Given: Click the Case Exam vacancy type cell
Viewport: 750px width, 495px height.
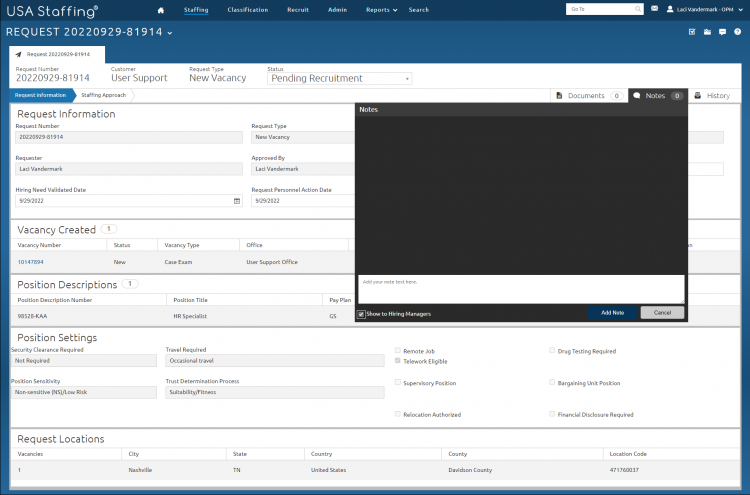Looking at the screenshot, I should (x=178, y=262).
